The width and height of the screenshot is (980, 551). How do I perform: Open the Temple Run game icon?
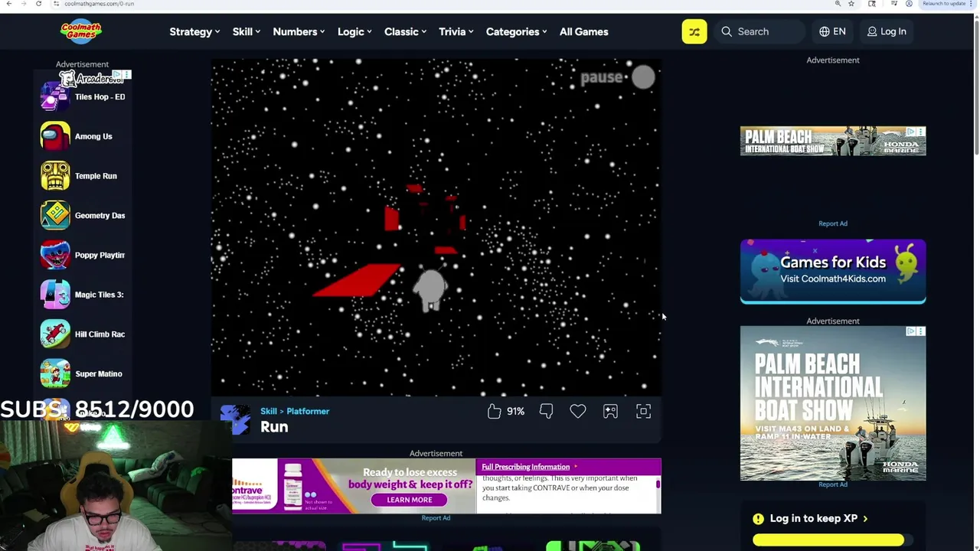click(55, 176)
